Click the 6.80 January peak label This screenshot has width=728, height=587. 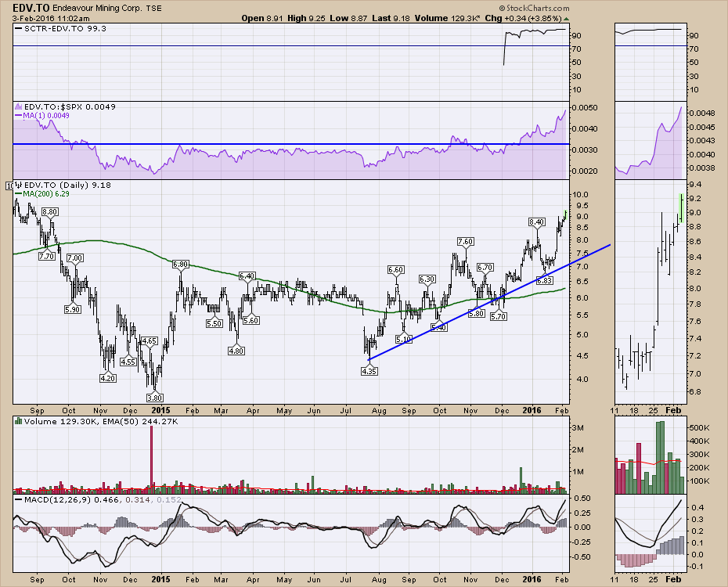pyautogui.click(x=180, y=265)
